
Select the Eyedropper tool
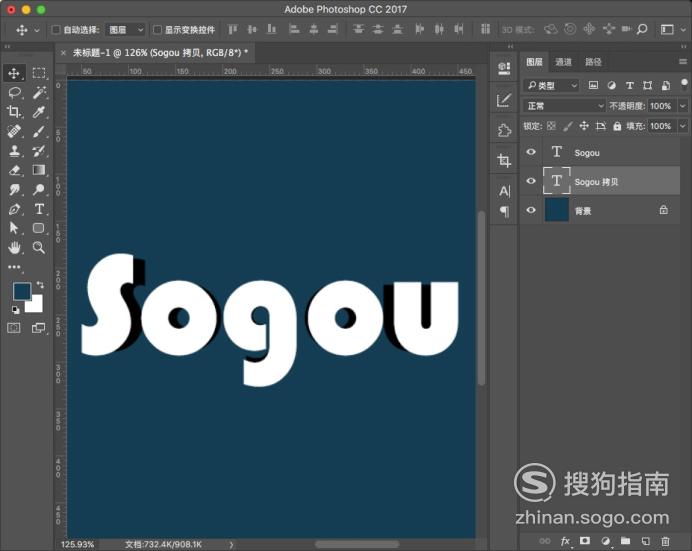(39, 112)
